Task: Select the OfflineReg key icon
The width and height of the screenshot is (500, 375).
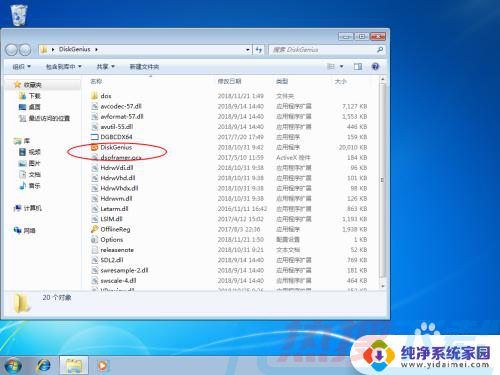Action: [94, 229]
